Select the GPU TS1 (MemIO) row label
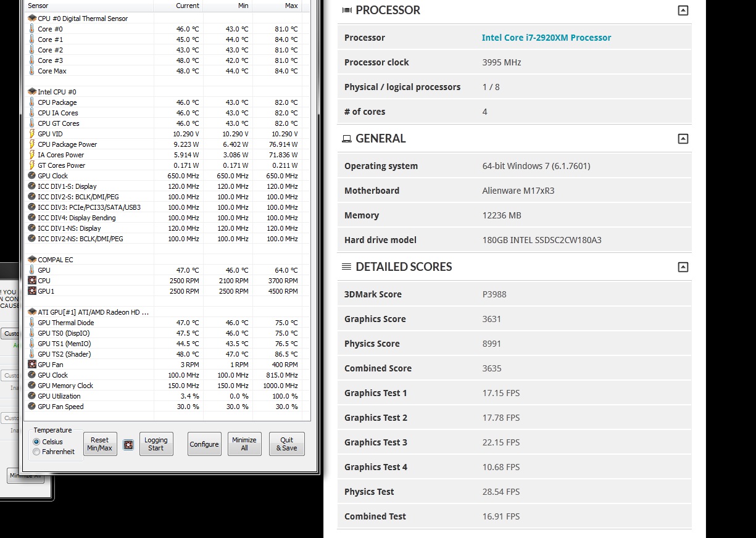Screen dimensions: 756x538 pyautogui.click(x=64, y=344)
